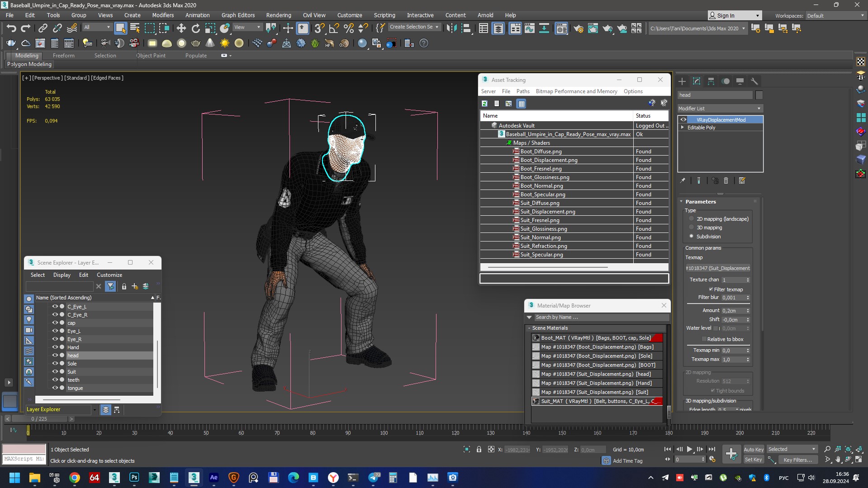Viewport: 868px width, 488px height.
Task: Open the Utilities wrench tab
Action: pos(754,81)
